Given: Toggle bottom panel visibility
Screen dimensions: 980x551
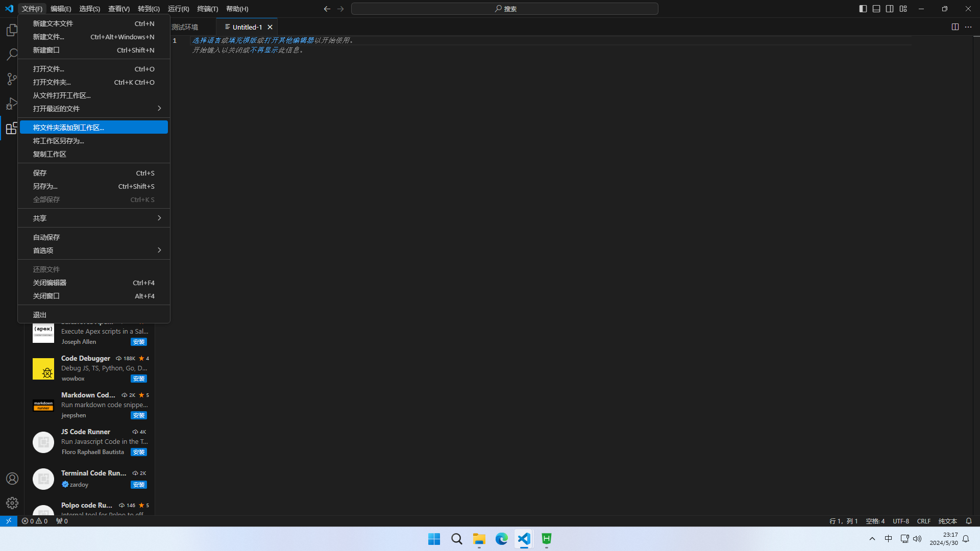Looking at the screenshot, I should (x=876, y=9).
